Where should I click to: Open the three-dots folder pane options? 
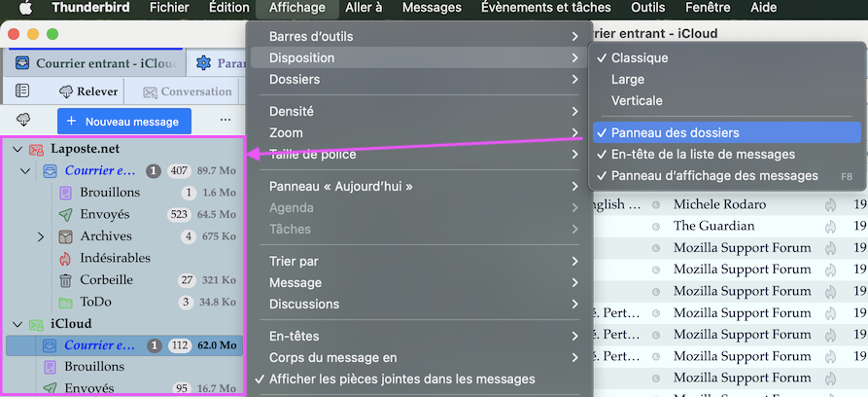point(226,121)
